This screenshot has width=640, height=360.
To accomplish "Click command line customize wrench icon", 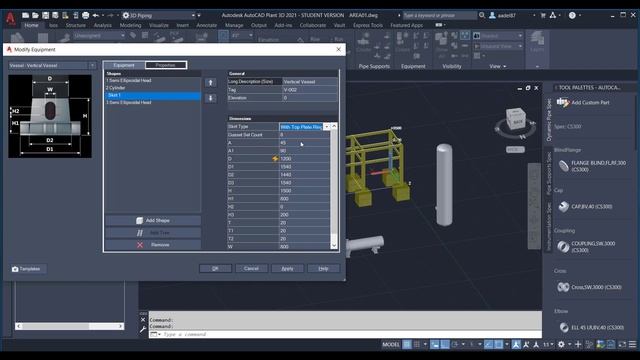I will point(143,329).
